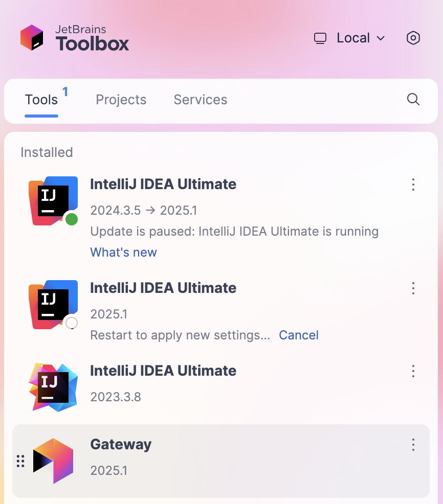Open the kebab menu for IntelliJ 2023.3.8

(413, 371)
